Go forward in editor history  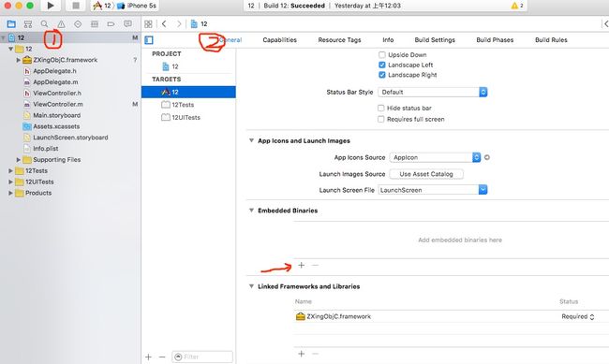(179, 24)
